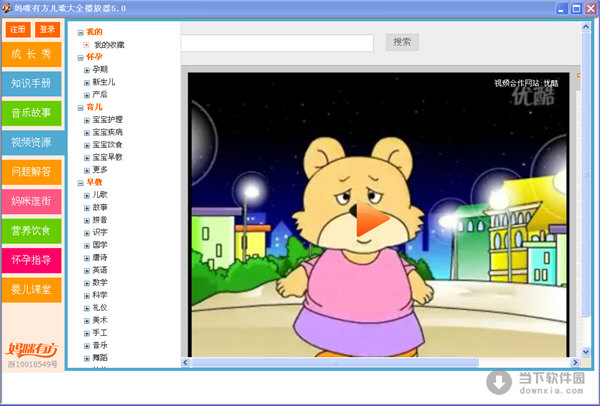Viewport: 600px width, 406px height.
Task: Maximize the player window
Action: pyautogui.click(x=576, y=8)
